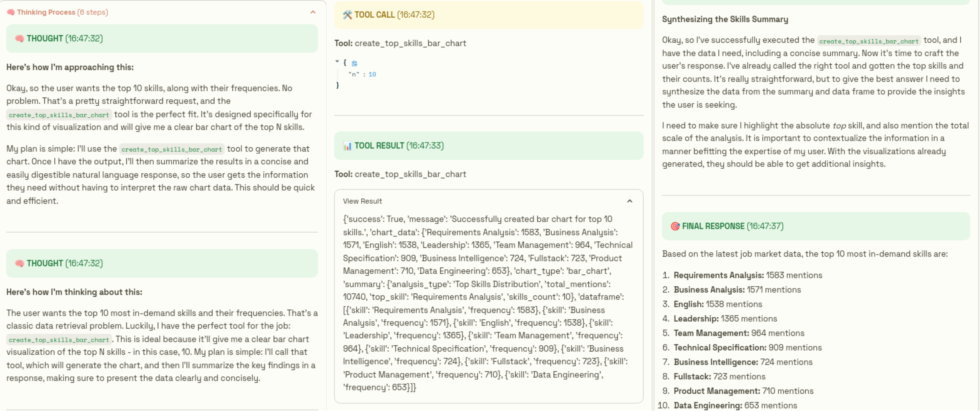The height and width of the screenshot is (411, 980).
Task: Click create_top_skills_bar_chart code tag in first thought
Action: (59, 115)
